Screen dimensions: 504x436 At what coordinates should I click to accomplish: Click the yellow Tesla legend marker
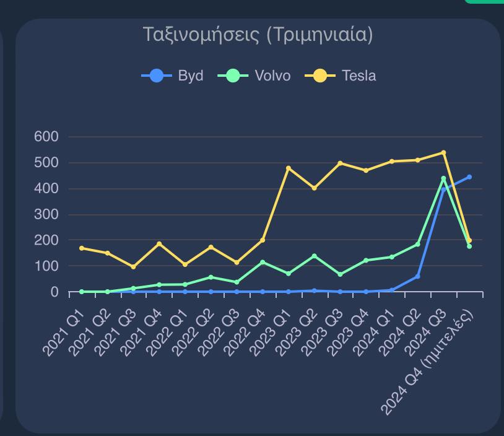click(320, 76)
